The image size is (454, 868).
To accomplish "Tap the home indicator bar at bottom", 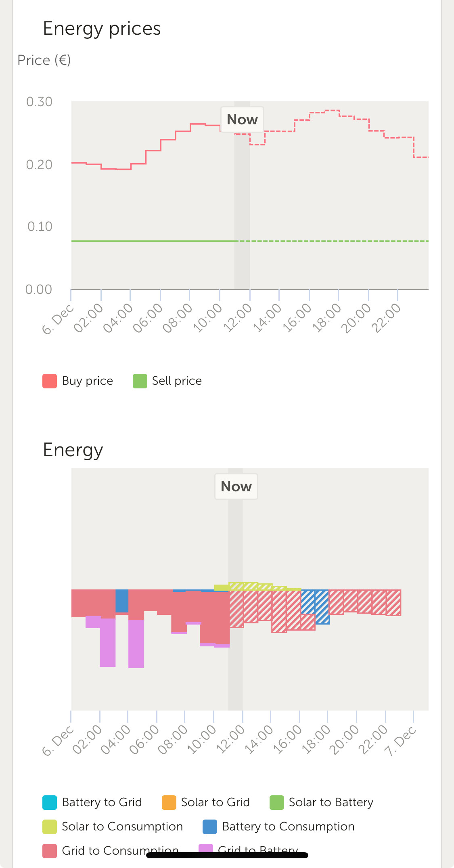I will (x=227, y=855).
